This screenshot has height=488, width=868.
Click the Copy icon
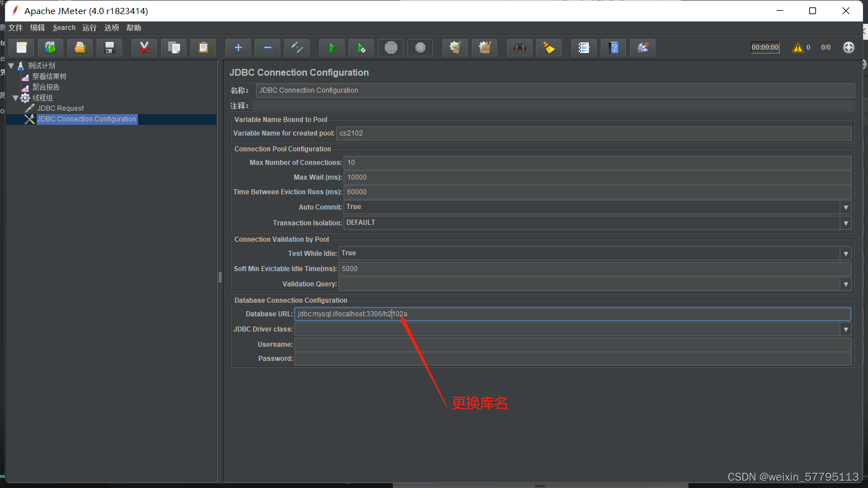click(x=174, y=47)
